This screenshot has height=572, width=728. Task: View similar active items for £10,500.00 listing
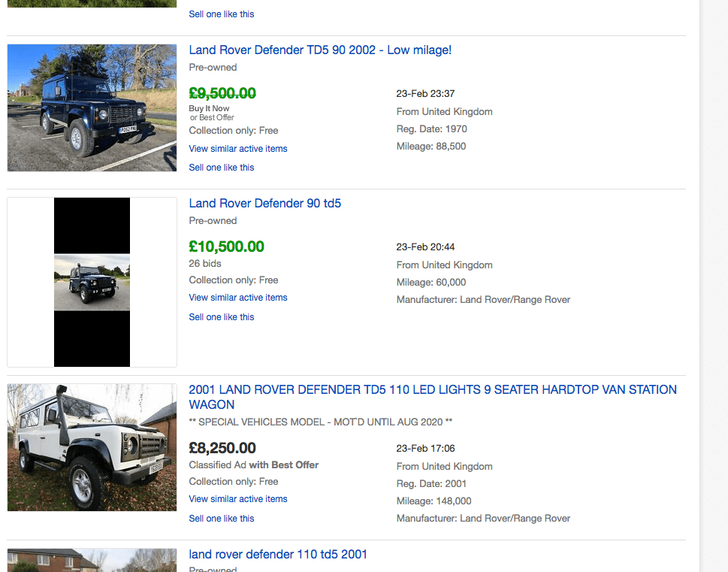[237, 298]
